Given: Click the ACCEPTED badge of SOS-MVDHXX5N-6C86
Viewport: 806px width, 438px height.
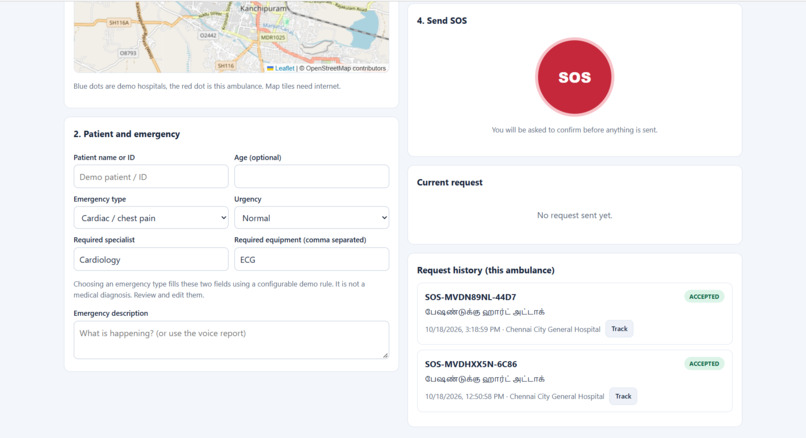Looking at the screenshot, I should [704, 364].
